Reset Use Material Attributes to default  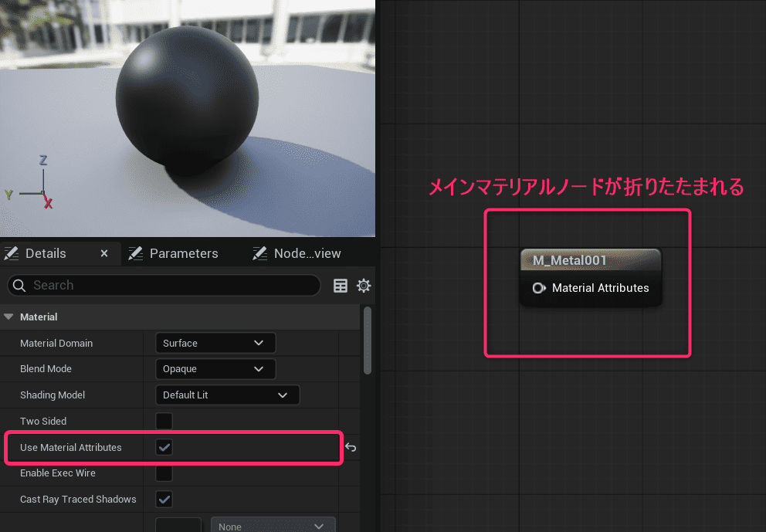pyautogui.click(x=351, y=447)
